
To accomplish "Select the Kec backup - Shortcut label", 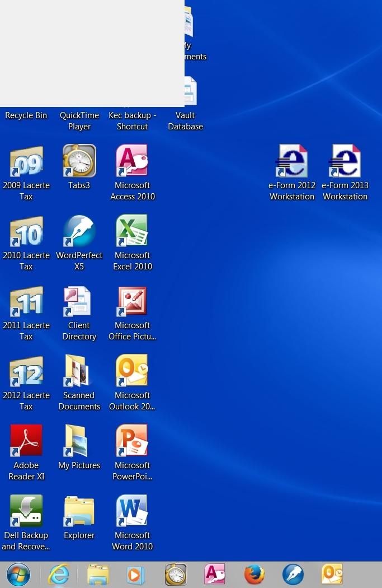I will (132, 121).
